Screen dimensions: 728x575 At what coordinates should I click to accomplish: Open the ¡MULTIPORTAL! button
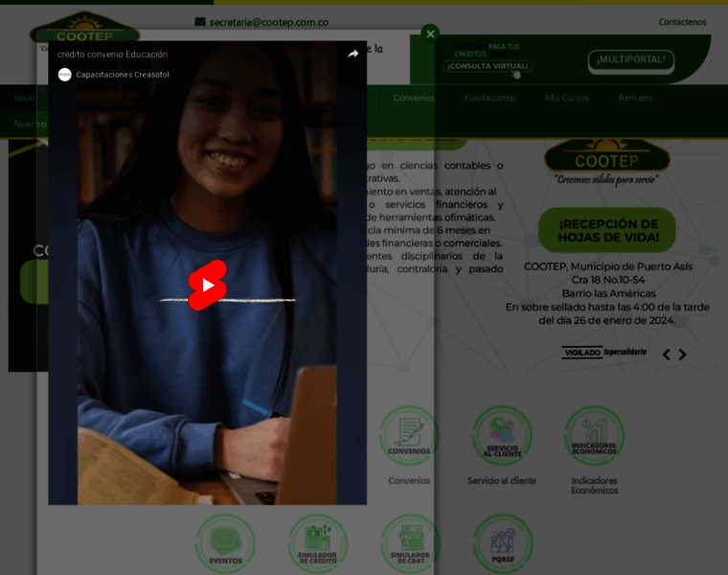click(x=631, y=60)
